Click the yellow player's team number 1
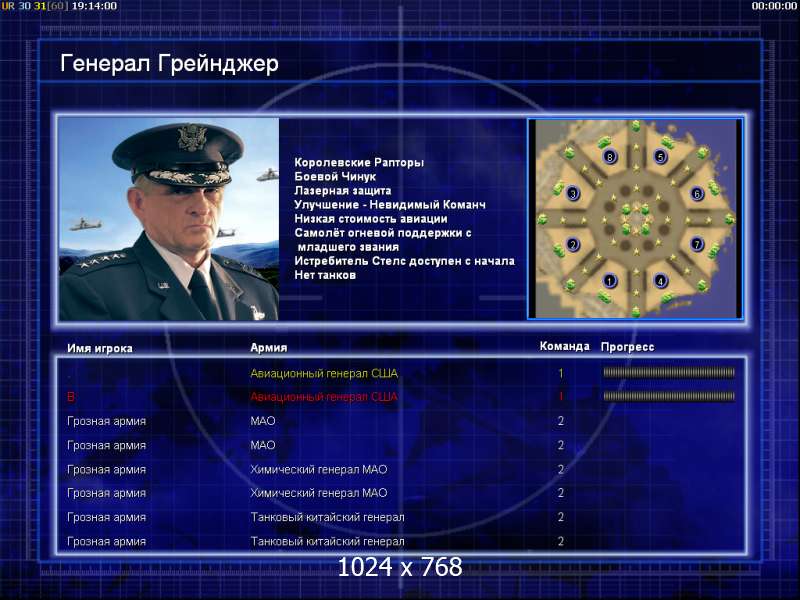The height and width of the screenshot is (600, 800). (x=561, y=373)
